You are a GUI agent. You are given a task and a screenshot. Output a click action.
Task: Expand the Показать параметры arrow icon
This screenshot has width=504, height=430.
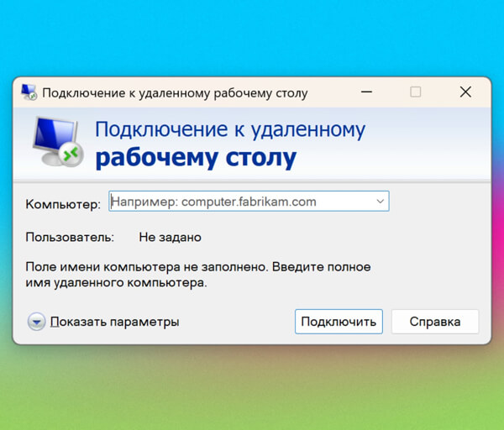(x=36, y=322)
